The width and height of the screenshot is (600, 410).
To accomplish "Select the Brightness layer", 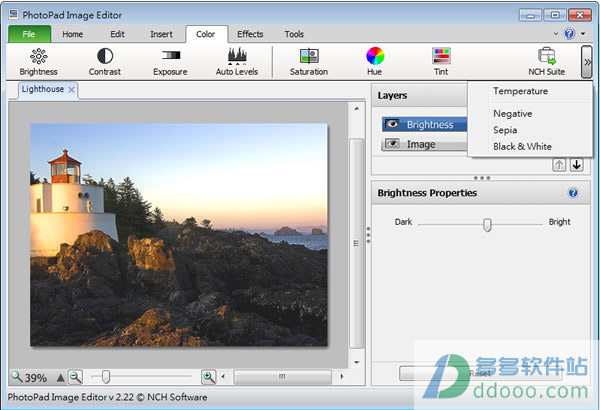I will [424, 124].
